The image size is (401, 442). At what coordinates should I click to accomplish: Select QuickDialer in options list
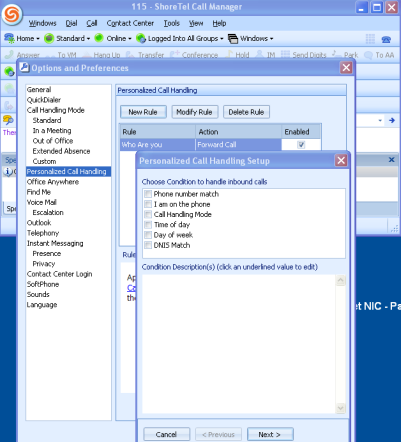[x=44, y=100]
